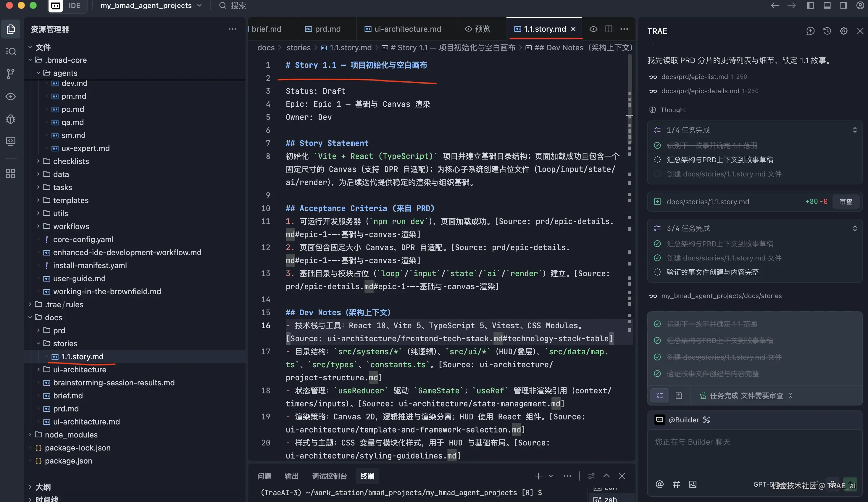Start new chat in TRAE panel
This screenshot has height=502, width=868.
(x=810, y=31)
